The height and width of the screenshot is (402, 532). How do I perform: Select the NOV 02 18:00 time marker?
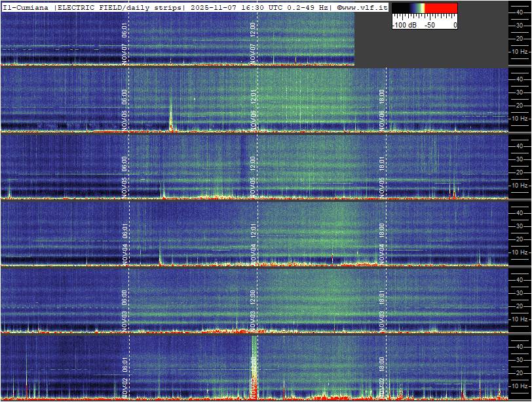(x=382, y=375)
